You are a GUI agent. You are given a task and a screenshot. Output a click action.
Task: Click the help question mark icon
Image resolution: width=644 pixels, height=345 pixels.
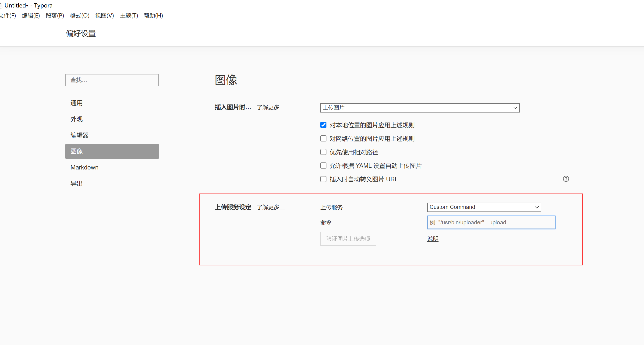pyautogui.click(x=566, y=179)
